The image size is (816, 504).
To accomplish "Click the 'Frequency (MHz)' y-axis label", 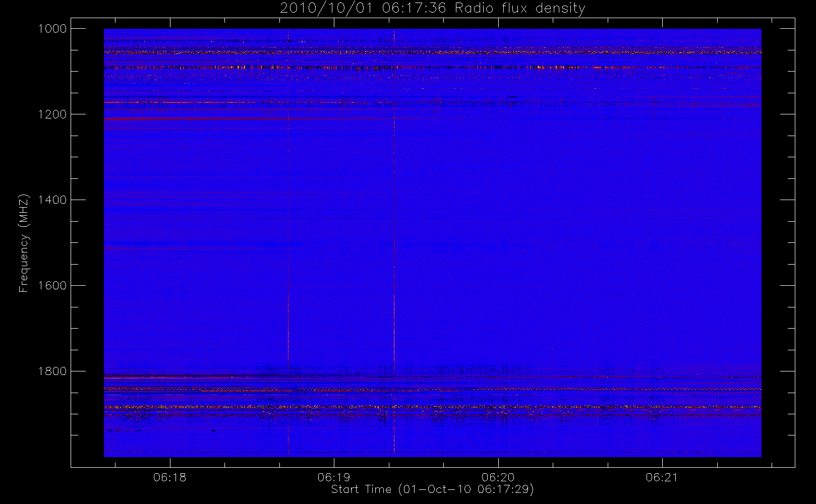I will click(x=23, y=243).
